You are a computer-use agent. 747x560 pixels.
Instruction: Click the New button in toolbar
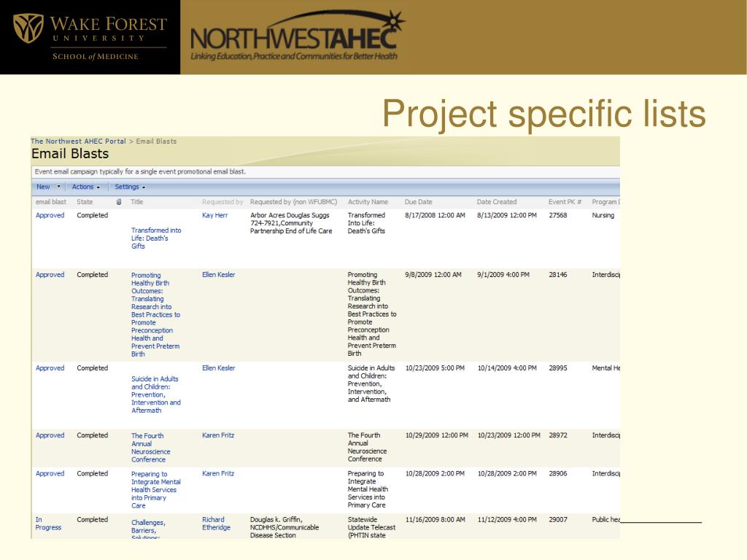point(43,187)
